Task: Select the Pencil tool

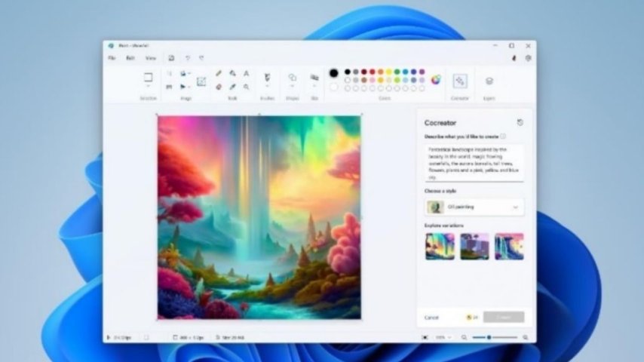Action: pyautogui.click(x=219, y=74)
